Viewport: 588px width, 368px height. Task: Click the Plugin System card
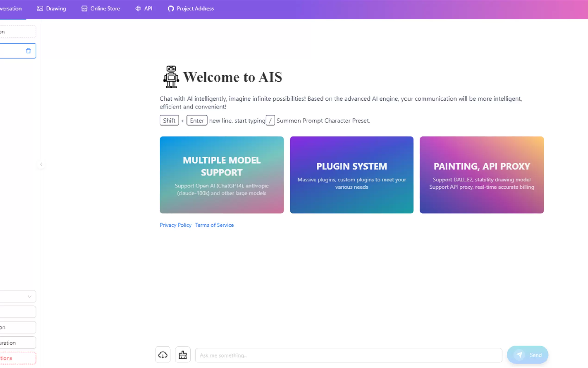click(x=351, y=175)
